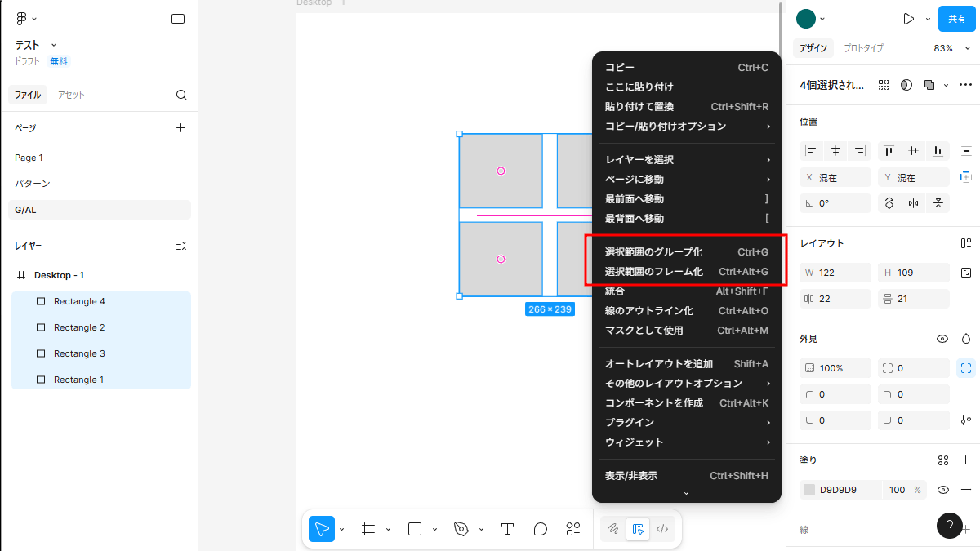
Task: Expand the file name テスト dropdown chevron
Action: 54,45
